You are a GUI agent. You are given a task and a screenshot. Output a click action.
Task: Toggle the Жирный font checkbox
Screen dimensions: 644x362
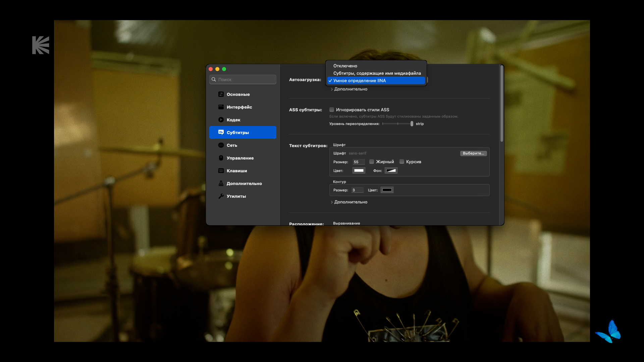tap(372, 162)
